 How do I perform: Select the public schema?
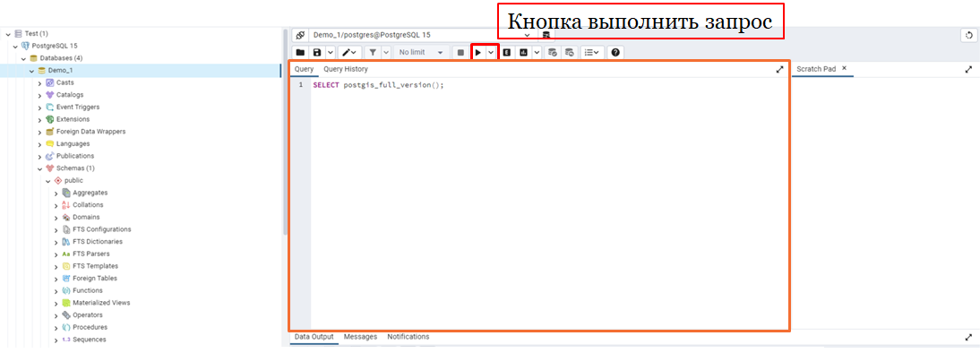point(73,181)
